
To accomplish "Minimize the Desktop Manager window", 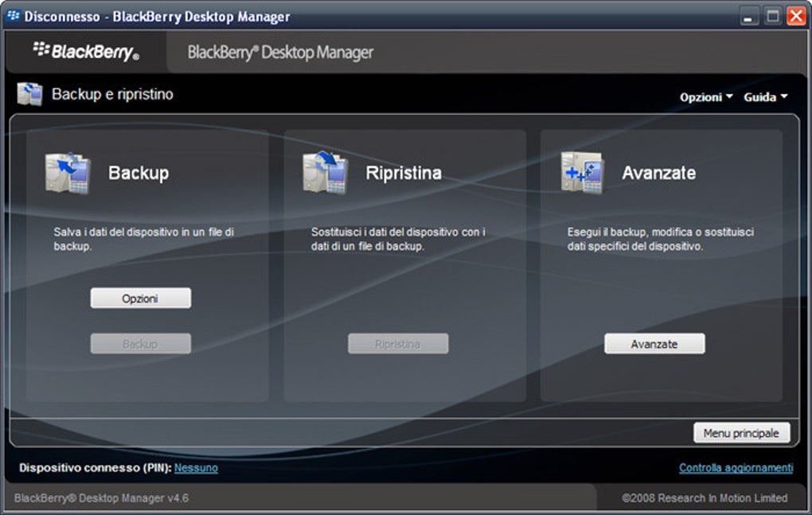I will (x=748, y=16).
